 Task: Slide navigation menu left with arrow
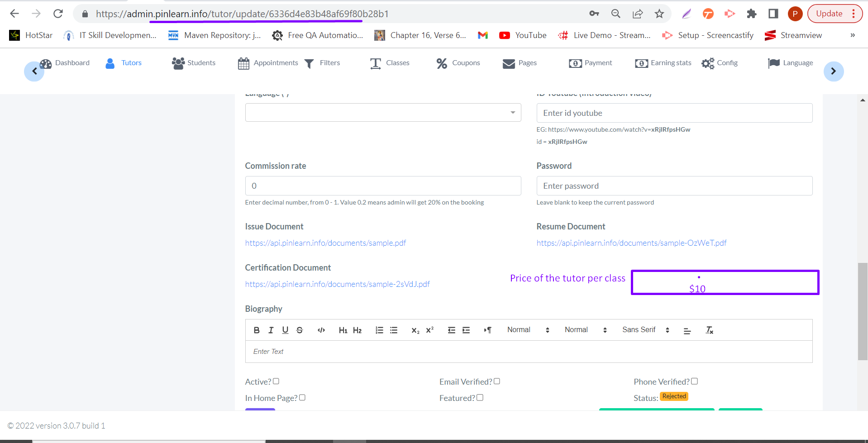coord(34,71)
